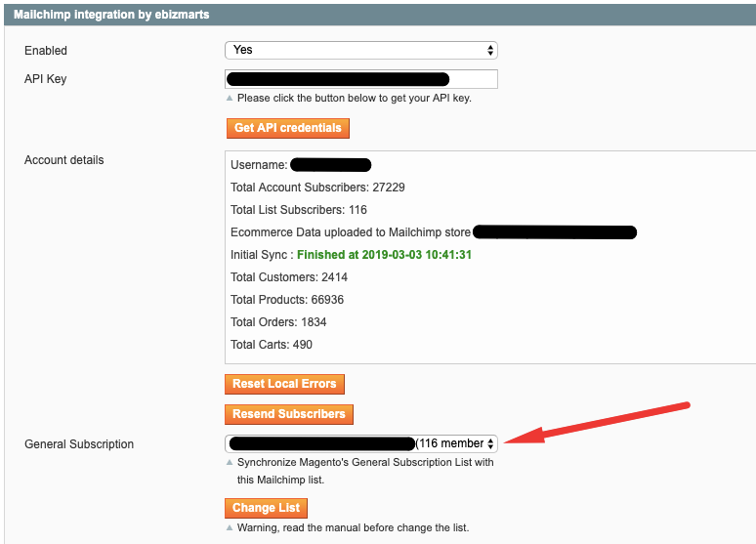
Task: Click the General Subscription dropdown arrows
Action: coord(490,443)
